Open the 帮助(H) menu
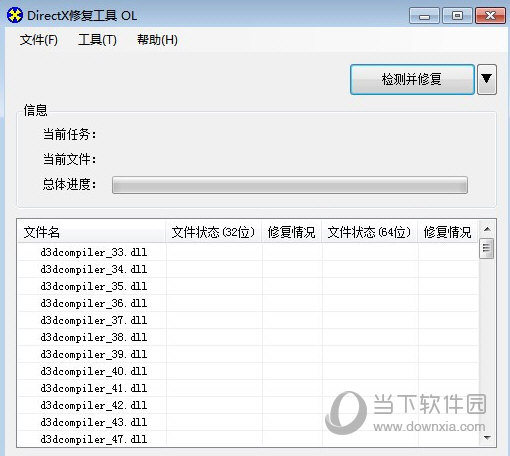 157,40
